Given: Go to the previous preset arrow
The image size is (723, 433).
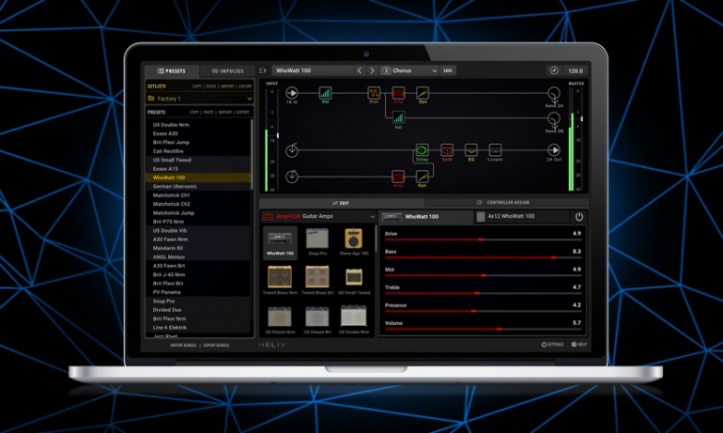Looking at the screenshot, I should pyautogui.click(x=360, y=71).
